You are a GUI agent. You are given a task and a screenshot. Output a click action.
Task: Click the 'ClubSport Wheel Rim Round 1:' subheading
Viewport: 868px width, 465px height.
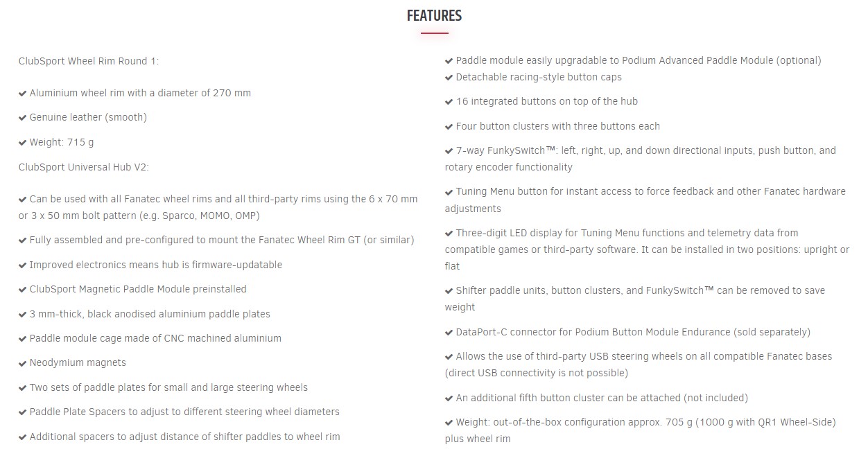(x=89, y=61)
